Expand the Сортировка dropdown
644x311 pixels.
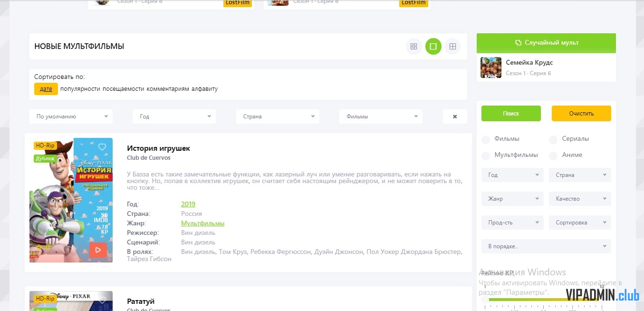point(580,223)
